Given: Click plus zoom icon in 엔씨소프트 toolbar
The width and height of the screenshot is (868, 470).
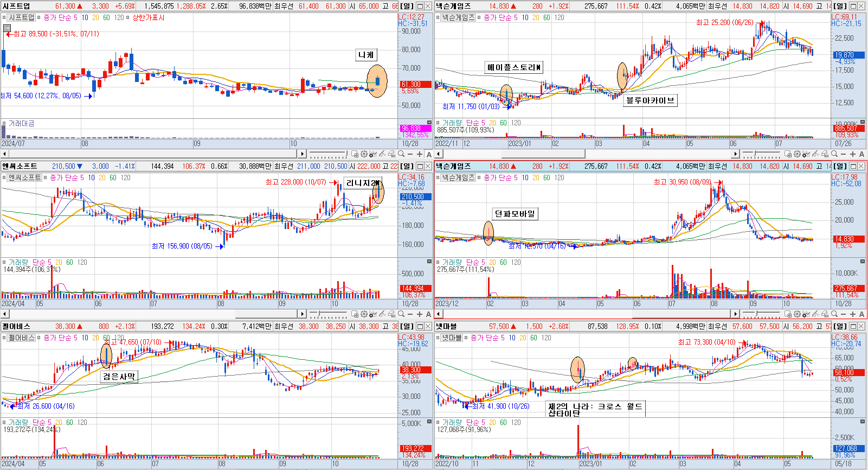Looking at the screenshot, I should (x=420, y=314).
